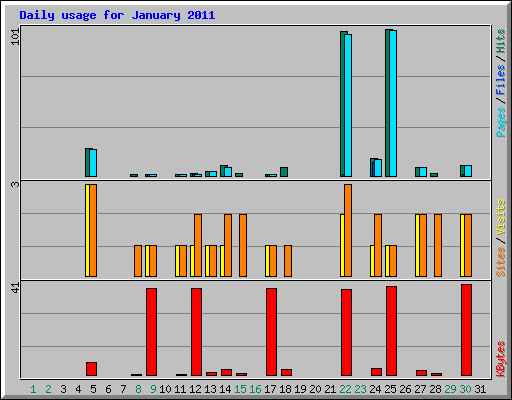Click the red KBytes bar for day 12
The width and height of the screenshot is (512, 400).
pos(197,332)
